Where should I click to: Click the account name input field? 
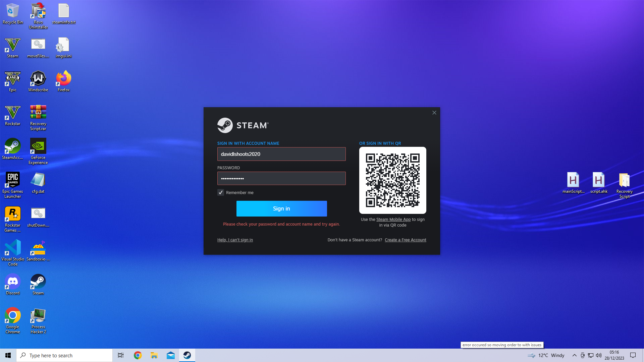pyautogui.click(x=281, y=154)
